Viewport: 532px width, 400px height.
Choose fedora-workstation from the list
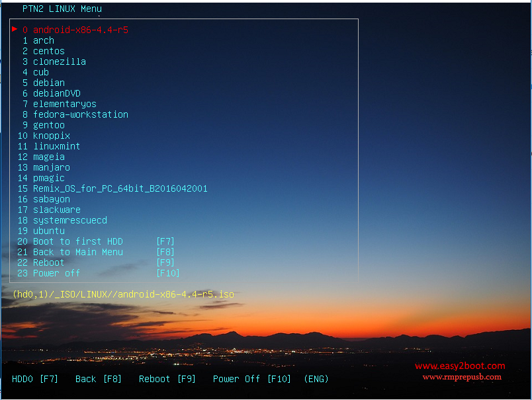click(x=75, y=114)
